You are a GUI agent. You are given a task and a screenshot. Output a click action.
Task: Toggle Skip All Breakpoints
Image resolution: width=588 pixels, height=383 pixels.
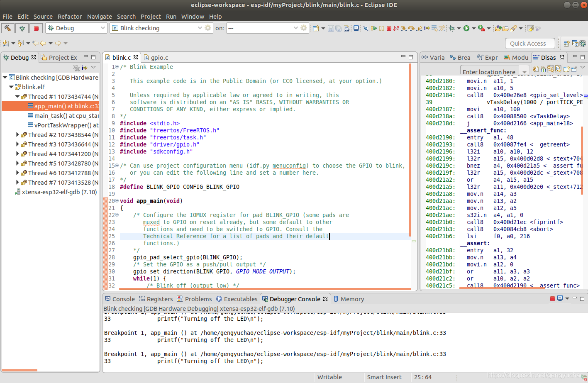365,28
